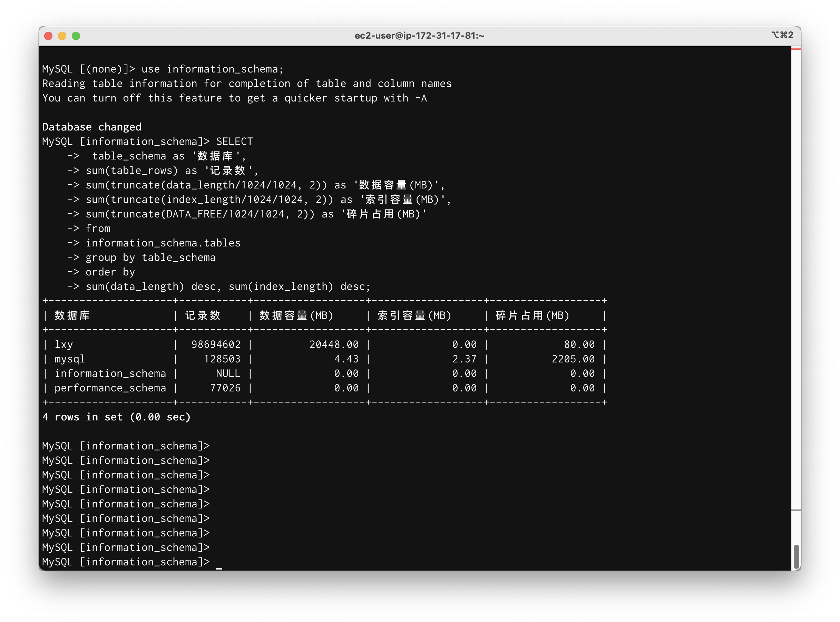This screenshot has height=622, width=840.
Task: Click the 2205.00 fragment value
Action: click(x=573, y=359)
